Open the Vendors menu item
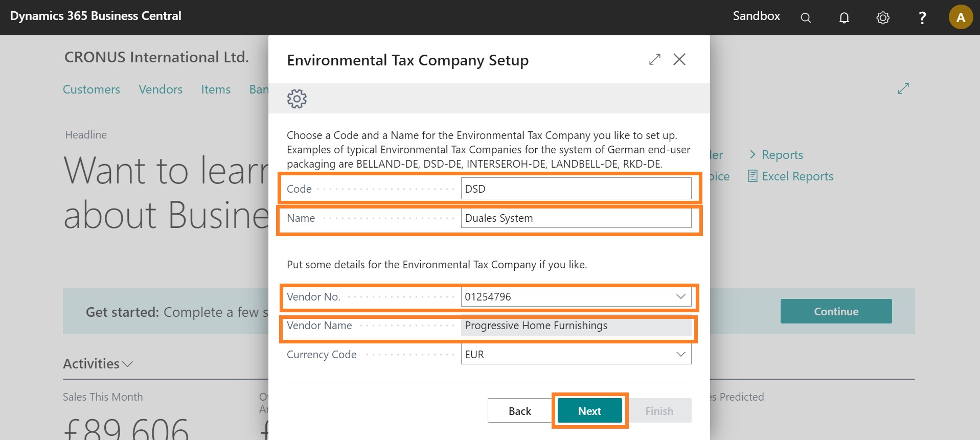 coord(161,89)
